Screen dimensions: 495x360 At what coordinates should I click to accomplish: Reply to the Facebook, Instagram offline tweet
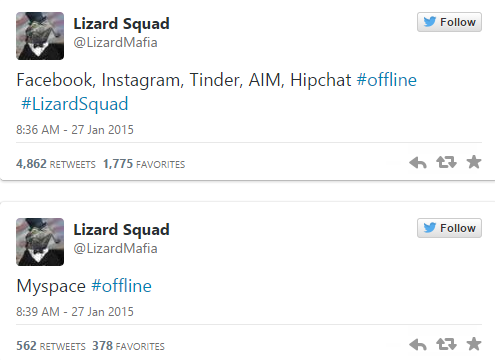pos(418,163)
